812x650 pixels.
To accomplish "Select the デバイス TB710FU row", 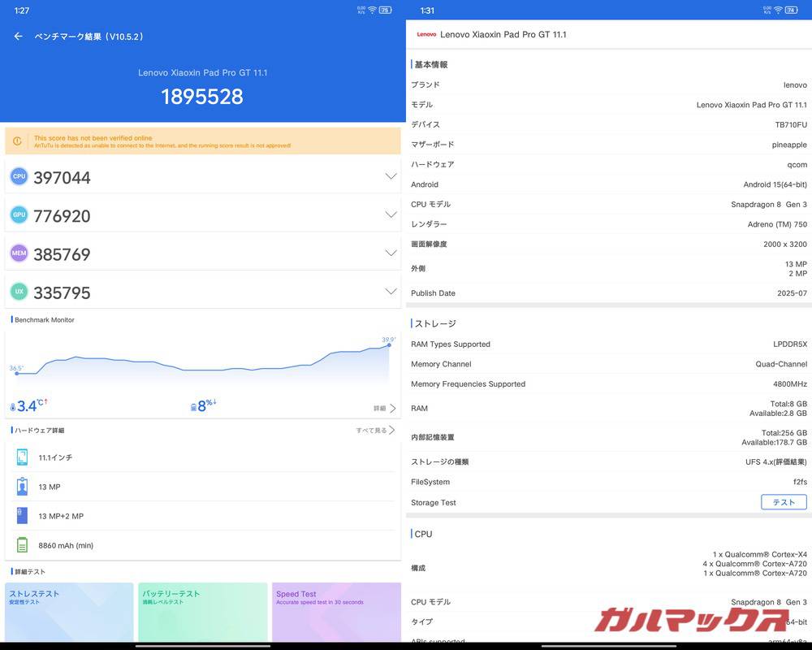I will click(x=608, y=125).
